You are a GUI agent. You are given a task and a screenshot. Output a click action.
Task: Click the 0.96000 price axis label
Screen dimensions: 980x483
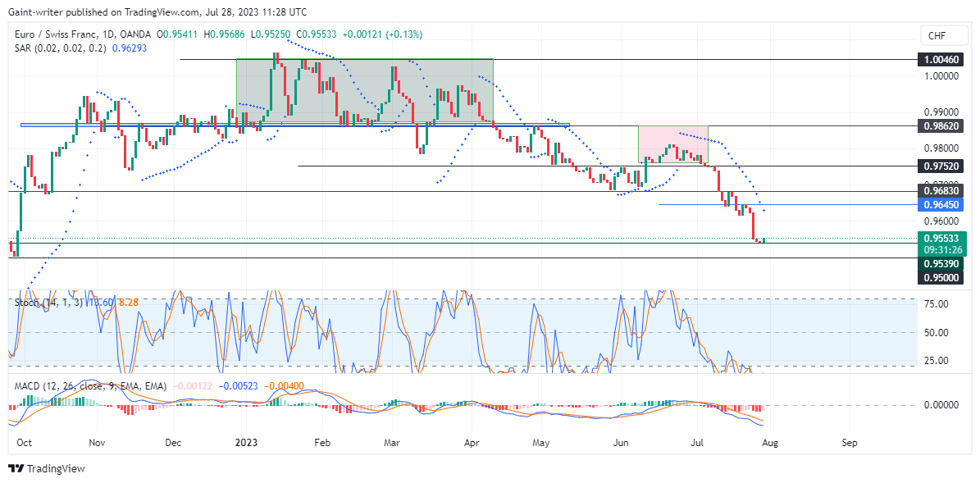pyautogui.click(x=941, y=221)
